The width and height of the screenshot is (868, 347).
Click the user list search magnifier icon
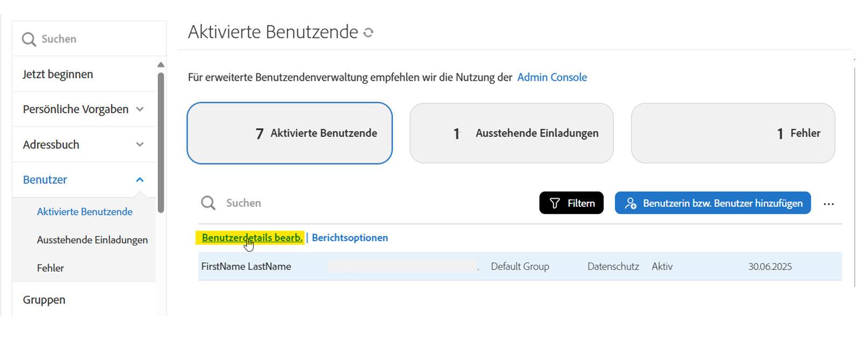[208, 203]
